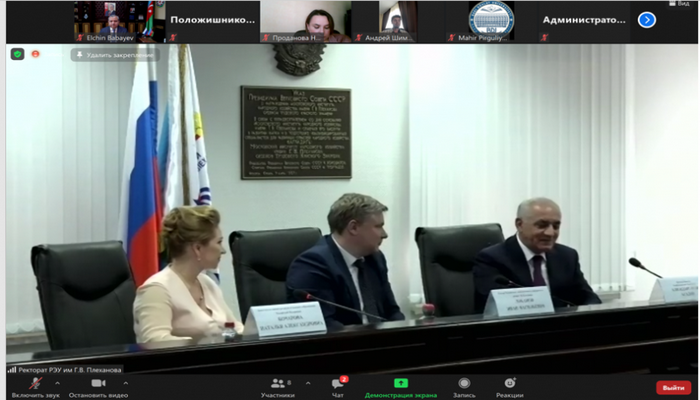Start screen sharing with Демонстрация экрана
700x400 pixels.
(x=400, y=385)
